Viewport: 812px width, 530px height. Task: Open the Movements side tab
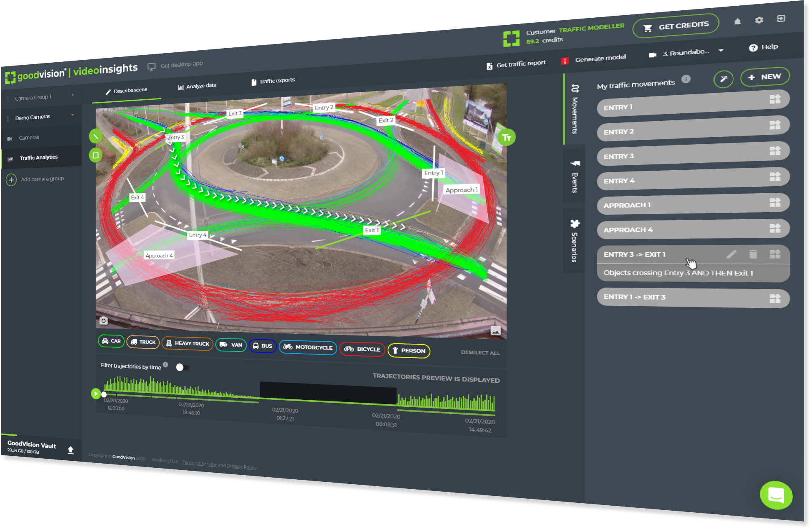[574, 109]
